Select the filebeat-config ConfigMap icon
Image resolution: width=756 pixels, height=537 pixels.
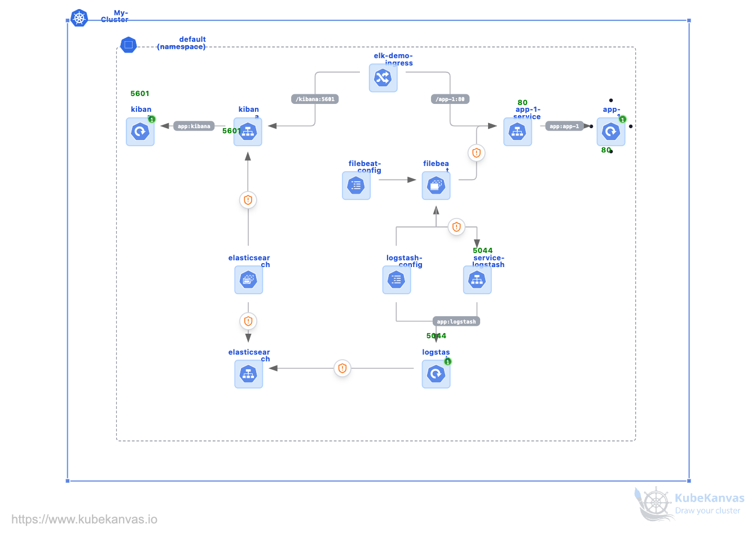pyautogui.click(x=356, y=186)
